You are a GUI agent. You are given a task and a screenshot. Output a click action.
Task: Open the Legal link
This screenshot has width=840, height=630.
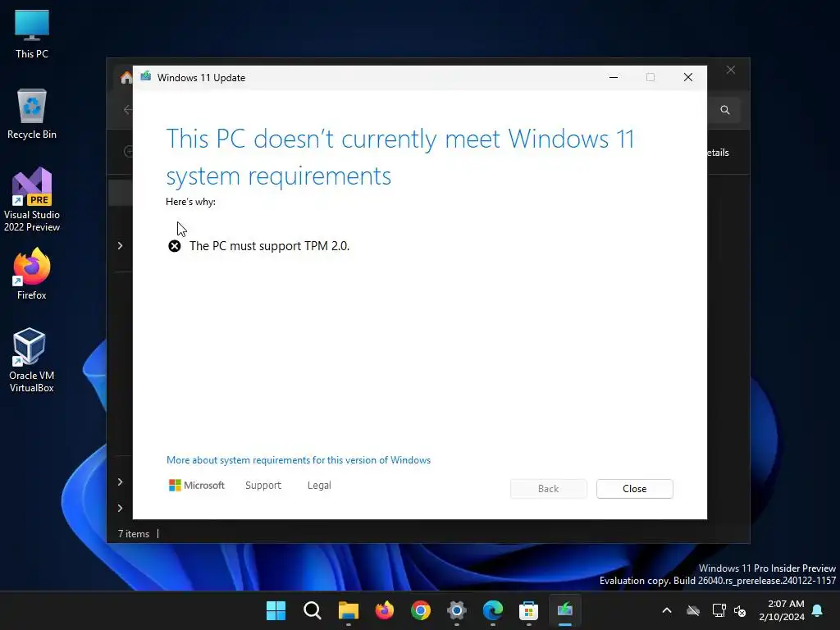point(319,486)
